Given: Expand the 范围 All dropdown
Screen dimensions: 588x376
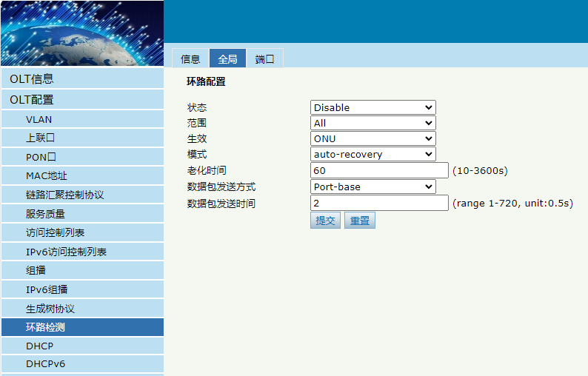Looking at the screenshot, I should (x=372, y=123).
